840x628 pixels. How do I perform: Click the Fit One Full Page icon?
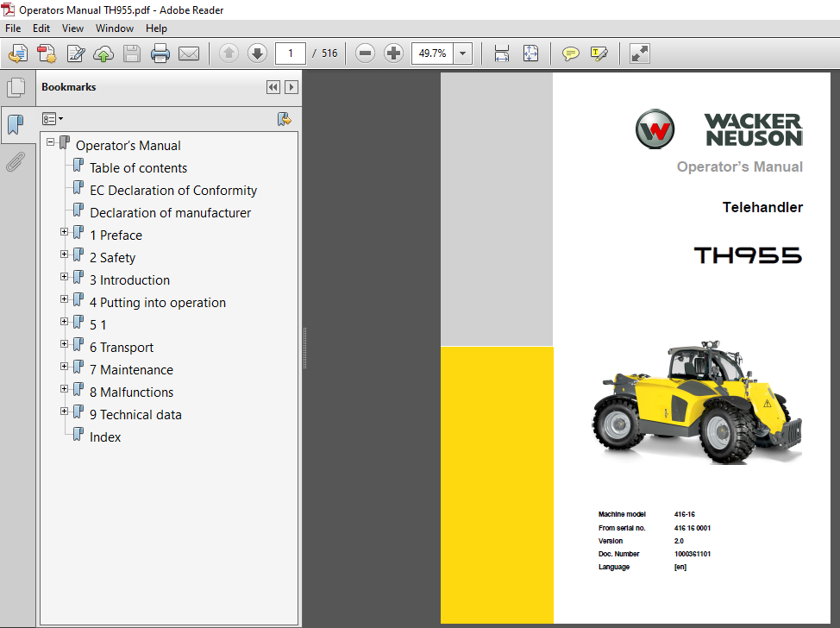(x=530, y=53)
